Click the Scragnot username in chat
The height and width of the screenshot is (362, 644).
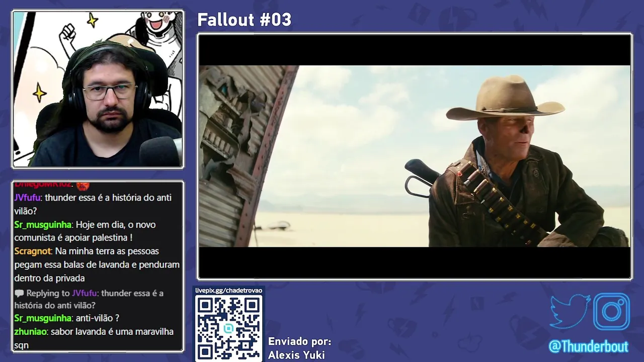[33, 251]
